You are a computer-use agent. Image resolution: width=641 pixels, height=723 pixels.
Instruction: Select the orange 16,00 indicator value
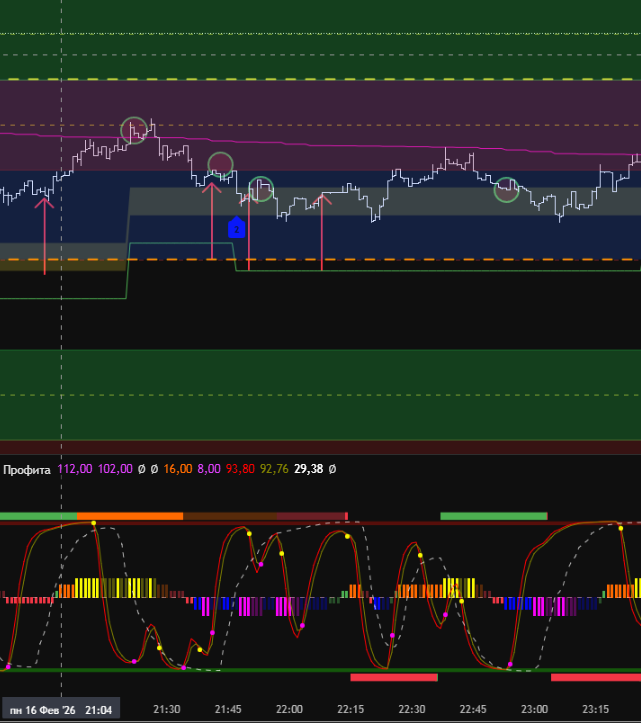click(177, 468)
